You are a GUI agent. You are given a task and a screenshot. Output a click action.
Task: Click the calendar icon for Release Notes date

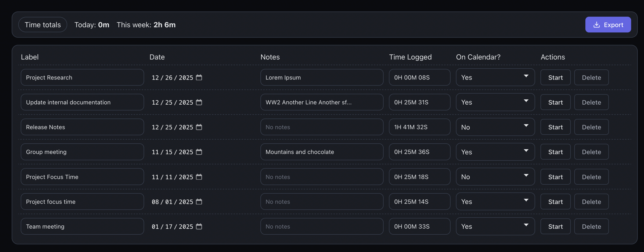pyautogui.click(x=199, y=127)
